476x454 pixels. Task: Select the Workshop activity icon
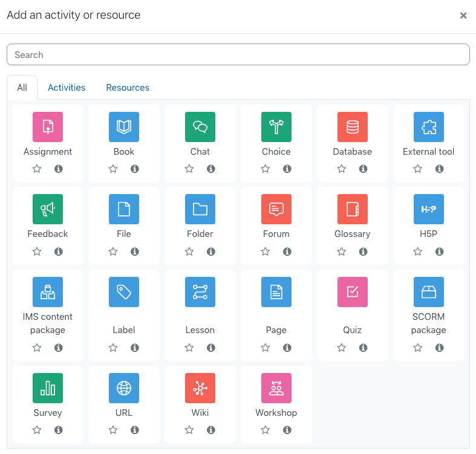[276, 388]
